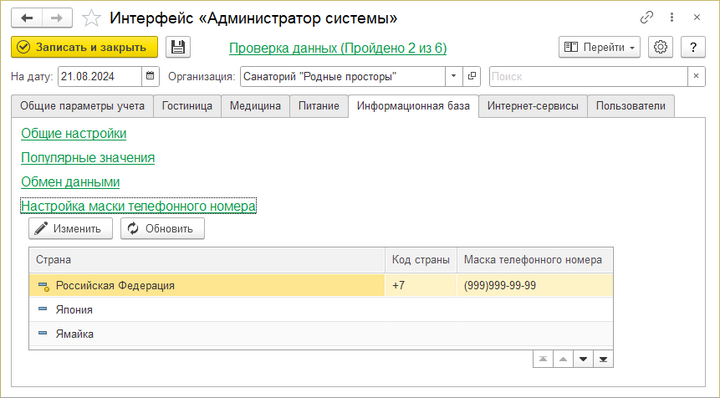720x398 pixels.
Task: Sort by the Страна column header
Action: [x=207, y=260]
